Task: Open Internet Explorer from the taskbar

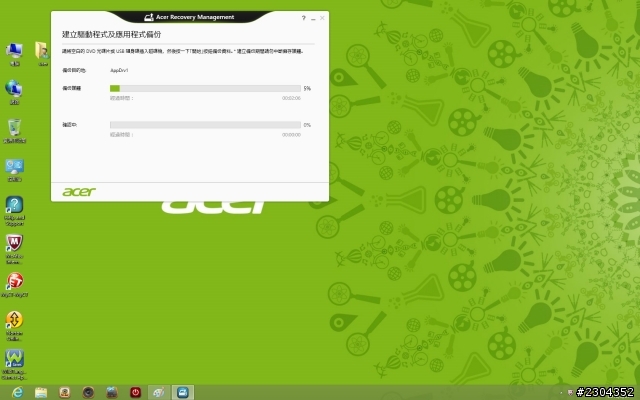Action: click(17, 393)
